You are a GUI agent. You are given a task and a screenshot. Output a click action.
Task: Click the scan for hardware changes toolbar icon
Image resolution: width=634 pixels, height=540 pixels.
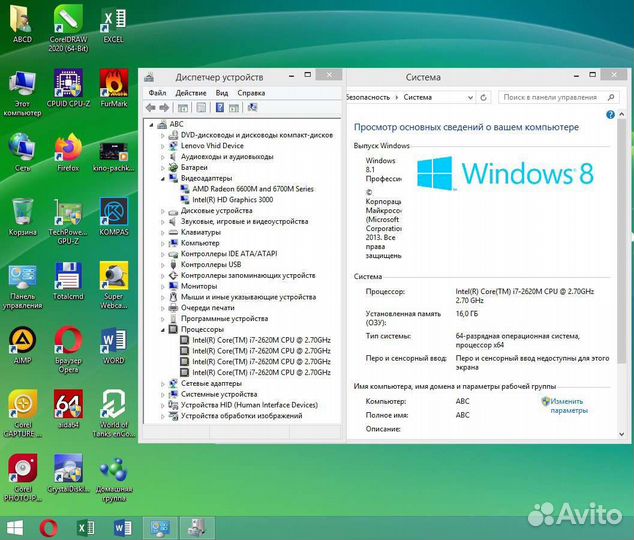pyautogui.click(x=252, y=108)
